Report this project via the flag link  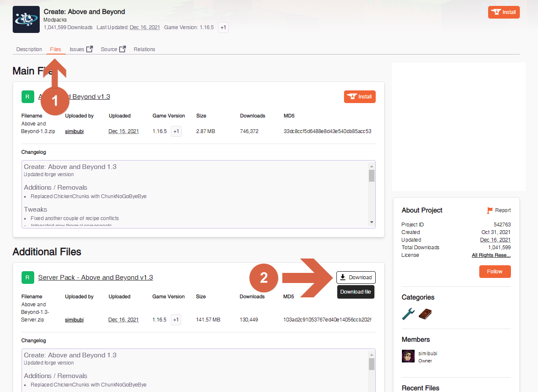tap(499, 210)
